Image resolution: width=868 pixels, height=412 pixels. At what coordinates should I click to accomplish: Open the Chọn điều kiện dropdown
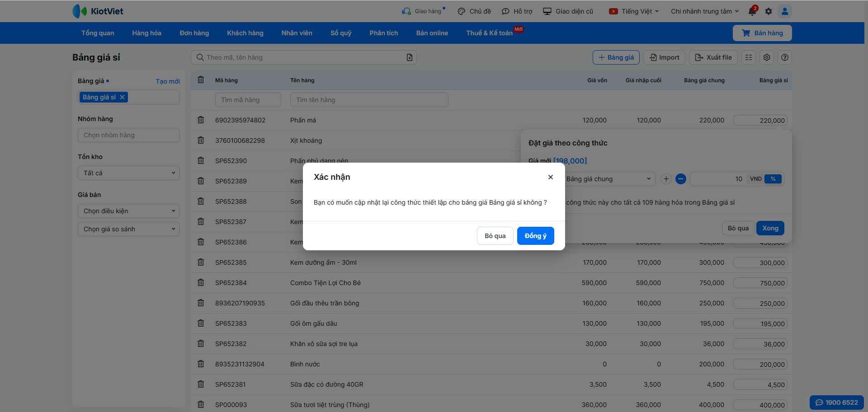pos(129,211)
